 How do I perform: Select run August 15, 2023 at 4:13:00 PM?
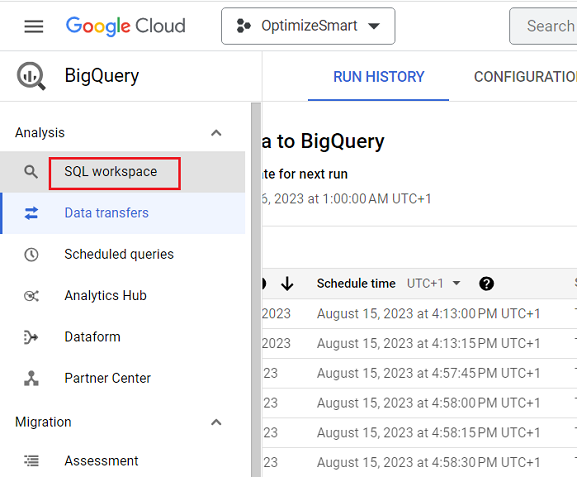pos(428,314)
